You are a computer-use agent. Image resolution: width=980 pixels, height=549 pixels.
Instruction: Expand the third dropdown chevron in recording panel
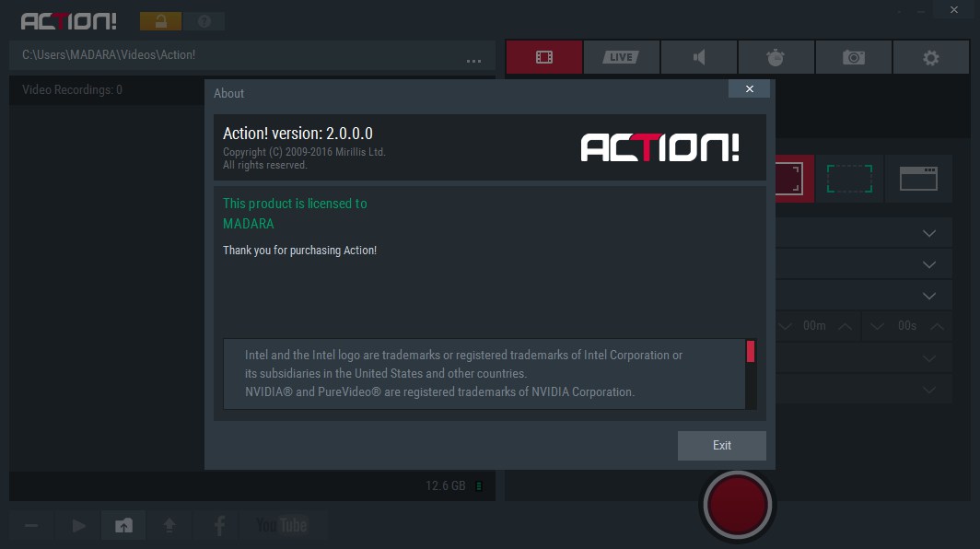tap(929, 296)
